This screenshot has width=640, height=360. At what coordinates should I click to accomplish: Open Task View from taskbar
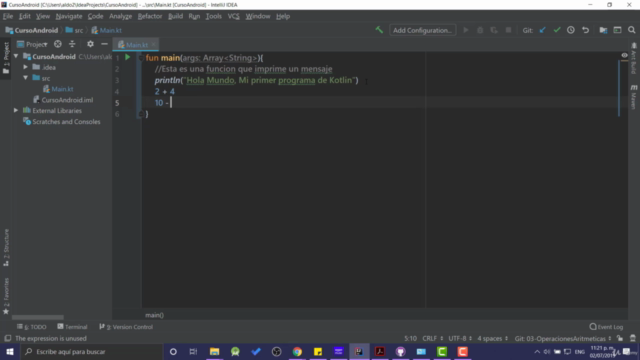(193, 351)
